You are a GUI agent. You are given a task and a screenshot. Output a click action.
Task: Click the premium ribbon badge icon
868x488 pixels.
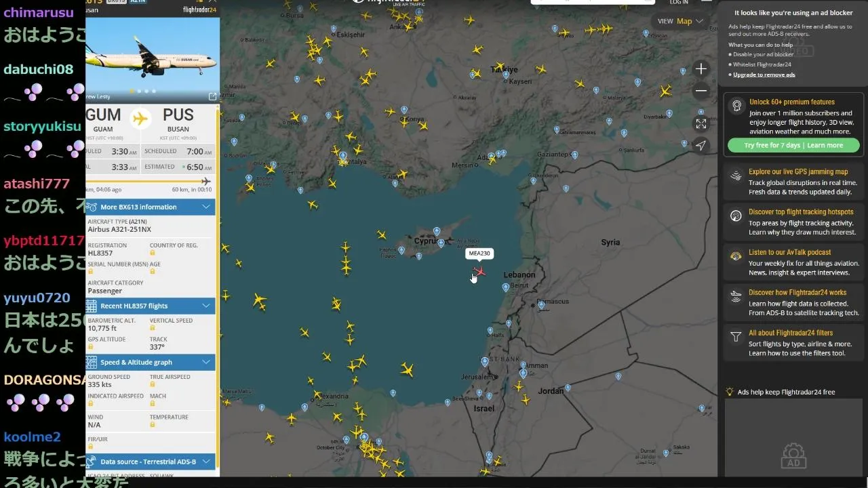click(x=736, y=105)
